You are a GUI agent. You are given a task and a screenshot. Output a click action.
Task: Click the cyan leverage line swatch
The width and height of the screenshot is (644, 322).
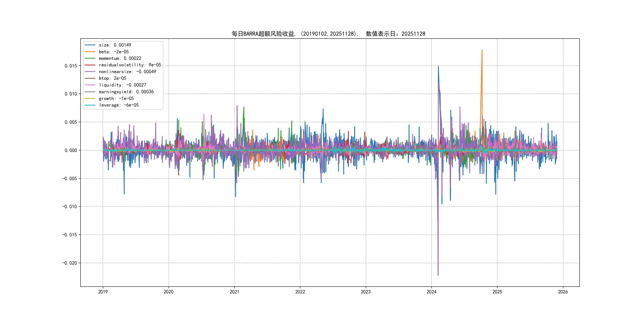coord(90,105)
